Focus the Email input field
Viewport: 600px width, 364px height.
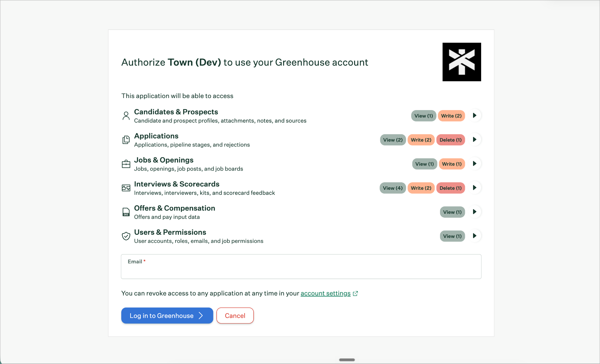[301, 267]
